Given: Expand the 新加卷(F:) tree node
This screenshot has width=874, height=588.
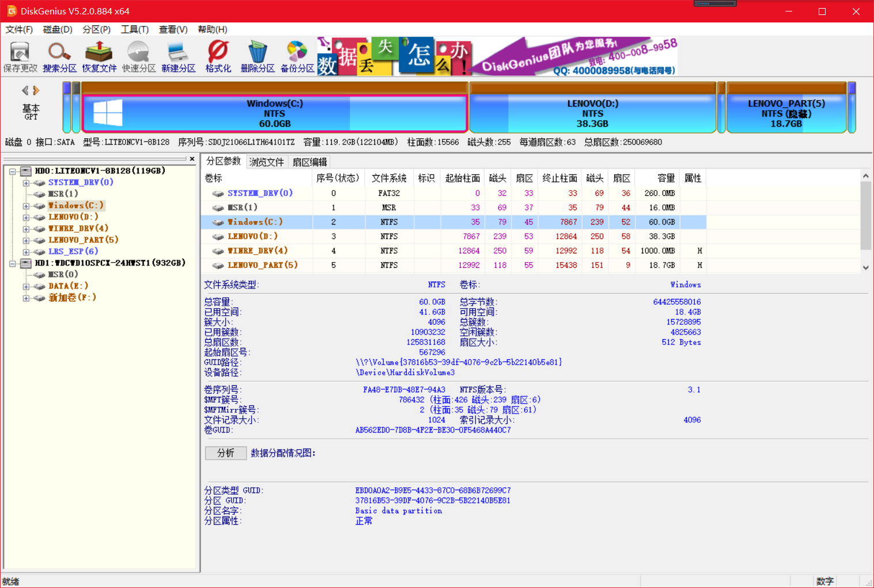Looking at the screenshot, I should [26, 298].
